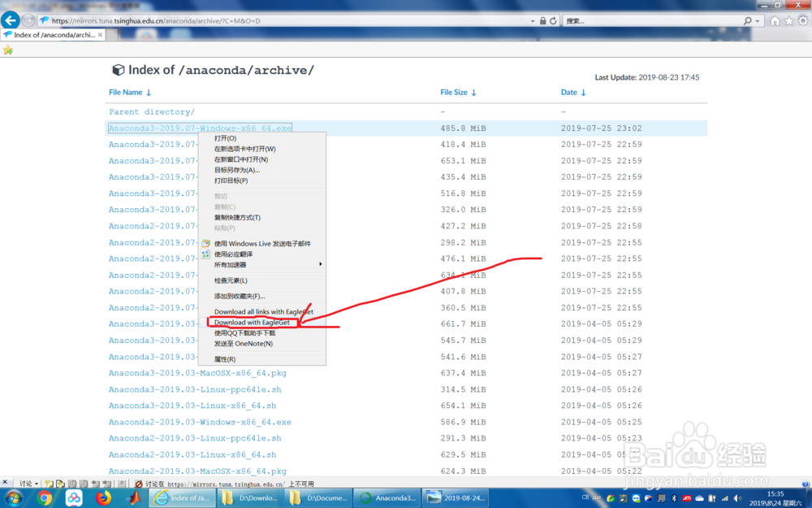Open Anaconda2-2019.03-Linux-x86_64.sh link

pyautogui.click(x=192, y=455)
